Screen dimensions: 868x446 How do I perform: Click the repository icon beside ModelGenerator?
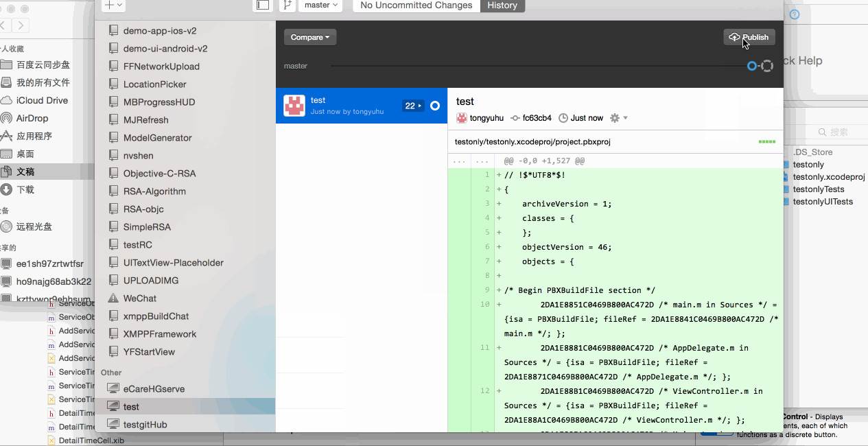click(114, 138)
